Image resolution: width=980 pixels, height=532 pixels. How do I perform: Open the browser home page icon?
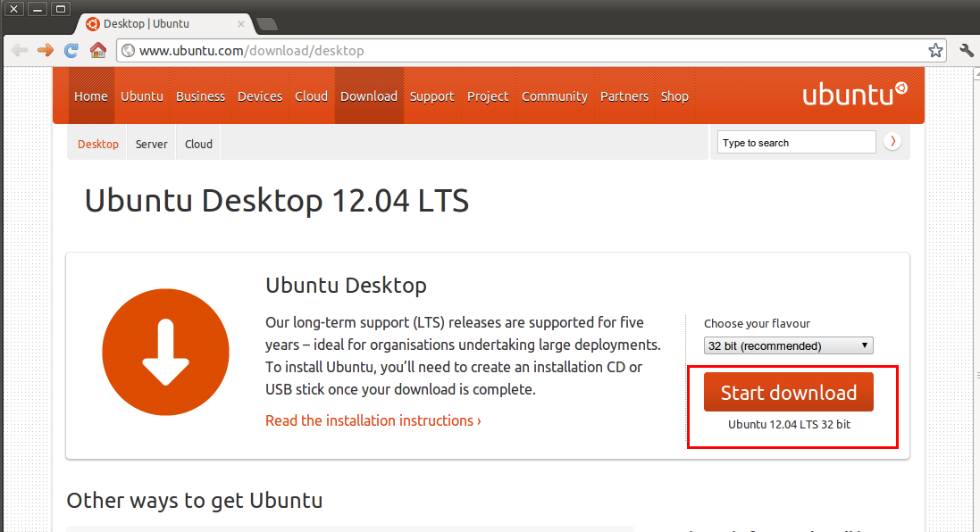coord(98,51)
